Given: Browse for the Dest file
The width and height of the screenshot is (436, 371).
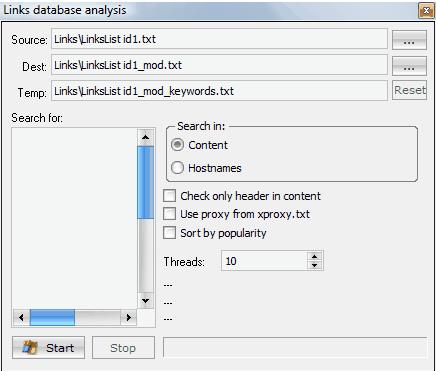Looking at the screenshot, I should click(x=409, y=66).
